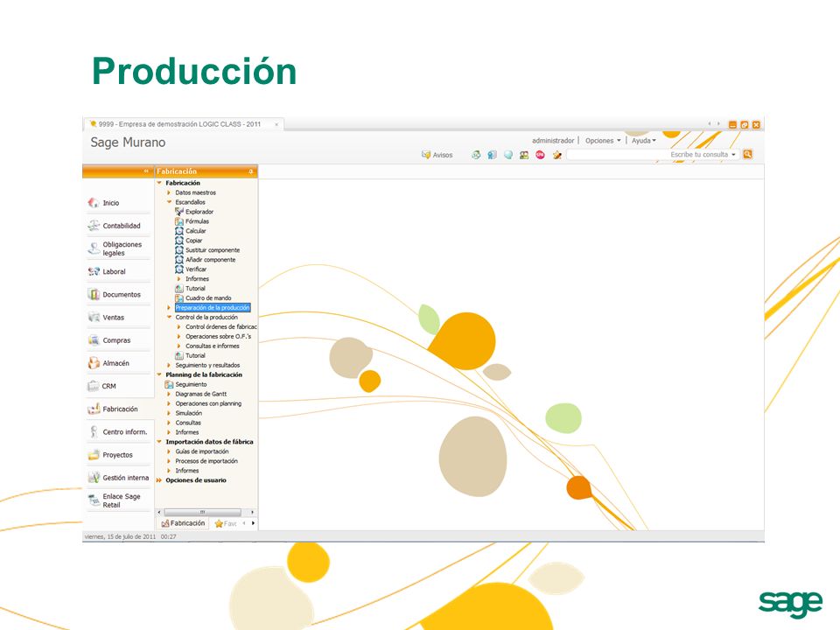This screenshot has height=630, width=840.
Task: Collapse Planning de la fabricación section
Action: click(x=159, y=375)
